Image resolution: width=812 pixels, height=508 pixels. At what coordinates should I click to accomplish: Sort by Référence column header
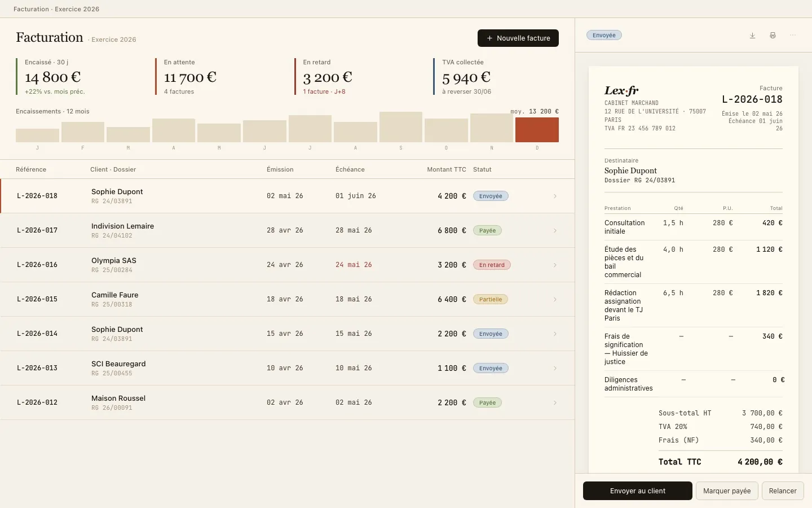click(x=31, y=169)
